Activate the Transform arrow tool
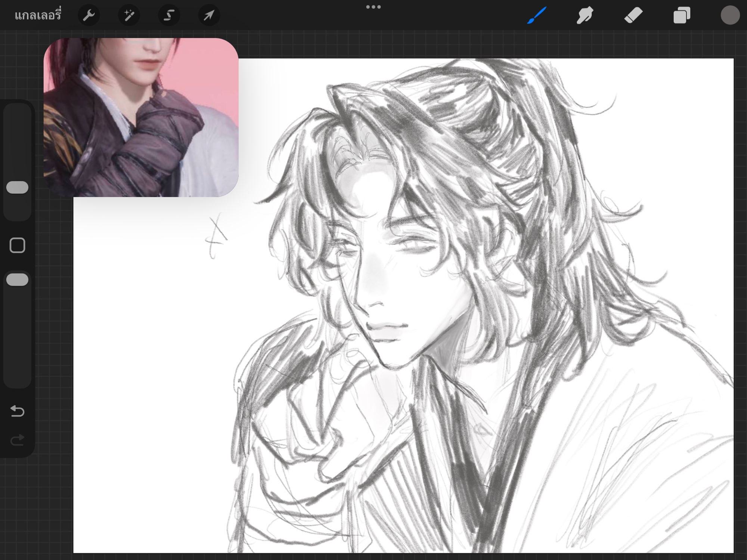This screenshot has width=747, height=560. click(x=209, y=15)
